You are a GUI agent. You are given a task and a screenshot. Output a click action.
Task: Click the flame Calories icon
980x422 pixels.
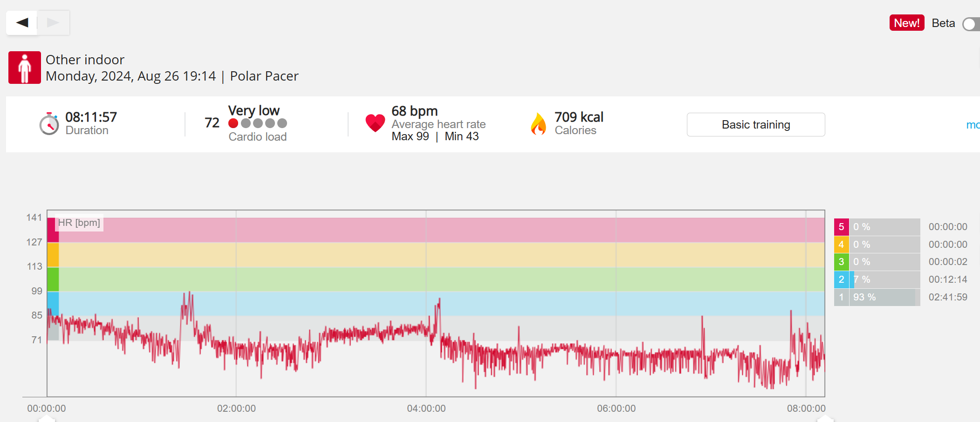coord(538,124)
